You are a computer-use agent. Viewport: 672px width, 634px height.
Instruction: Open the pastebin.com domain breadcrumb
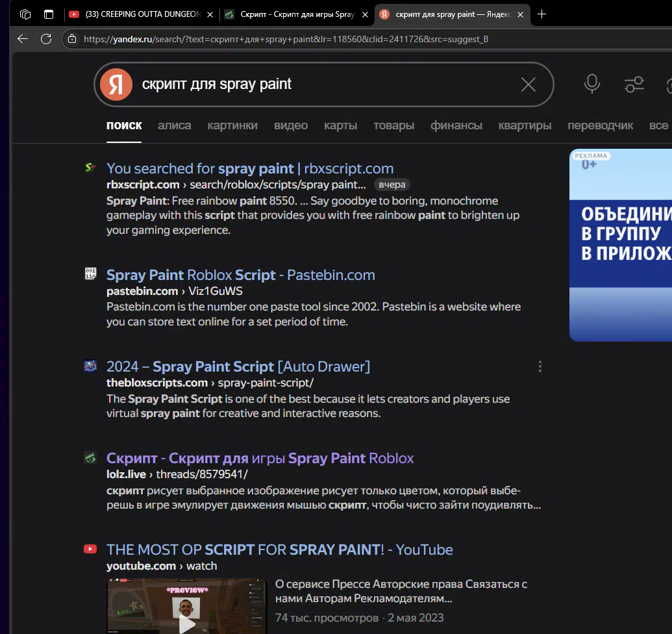142,291
